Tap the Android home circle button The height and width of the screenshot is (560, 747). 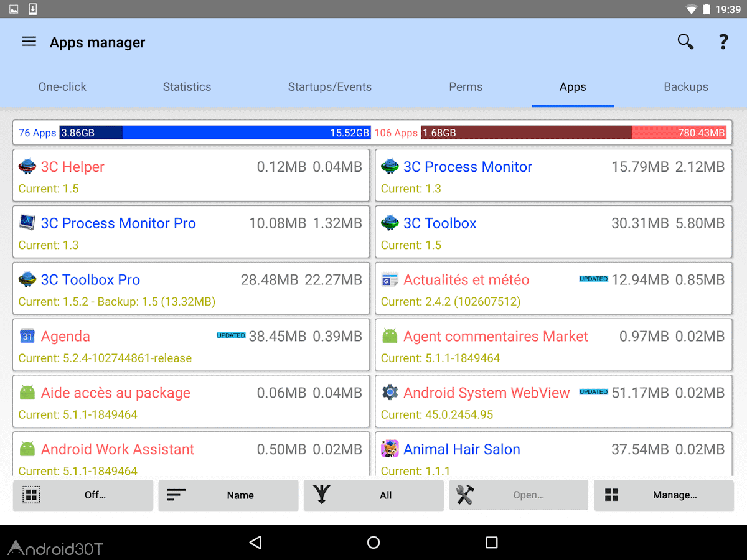click(374, 543)
